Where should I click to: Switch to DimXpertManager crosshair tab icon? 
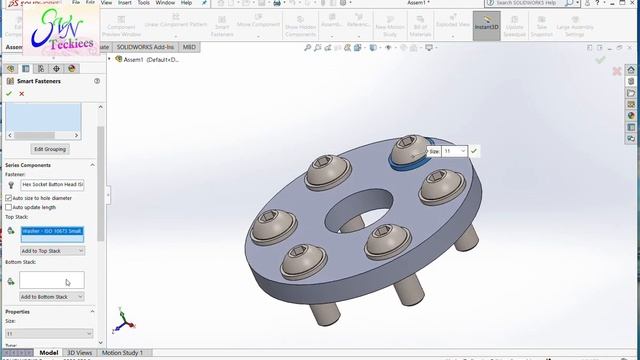tap(56, 69)
